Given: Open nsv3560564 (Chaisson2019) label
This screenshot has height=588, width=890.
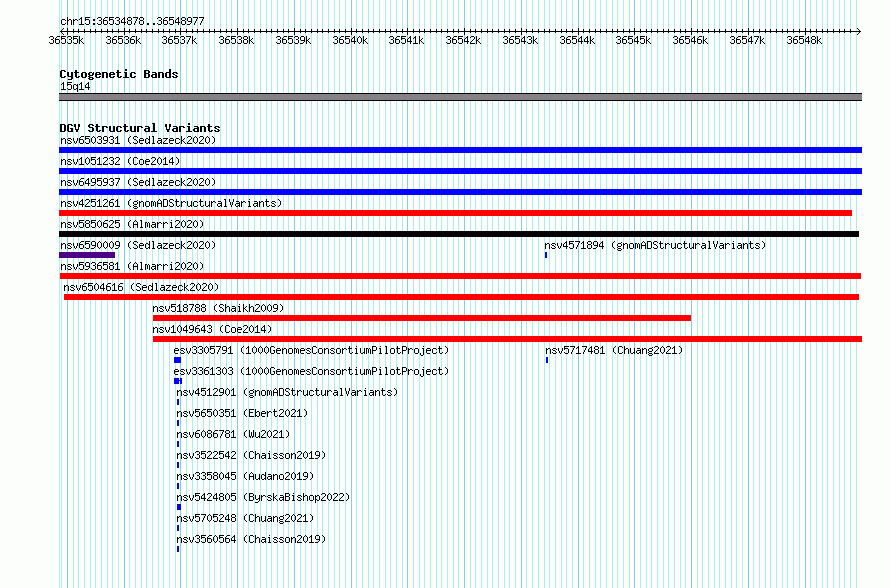Looking at the screenshot, I should click(251, 539).
